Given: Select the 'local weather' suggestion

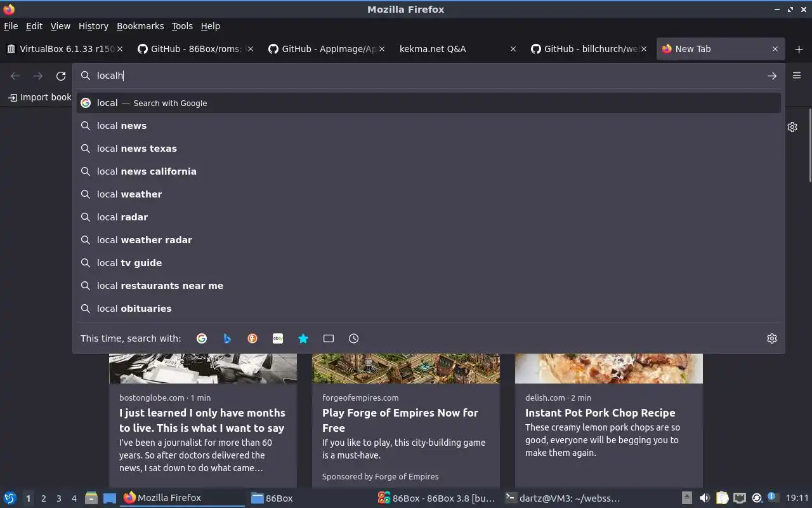Looking at the screenshot, I should (x=429, y=194).
